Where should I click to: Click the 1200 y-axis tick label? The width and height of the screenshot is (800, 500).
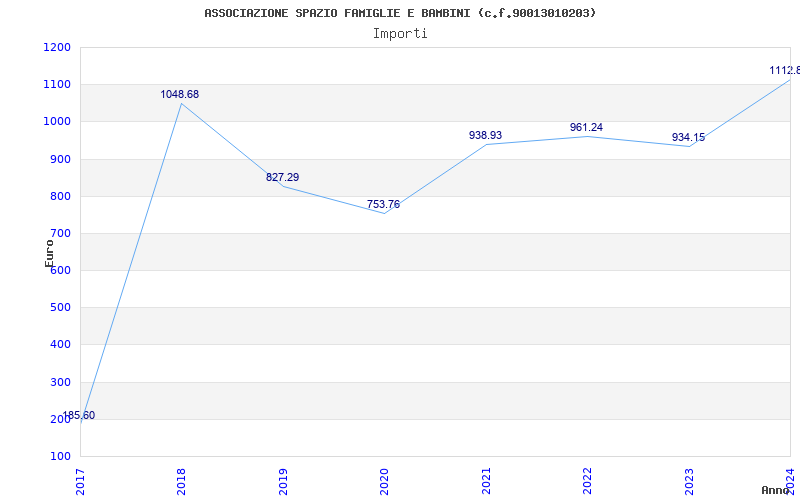[57, 47]
